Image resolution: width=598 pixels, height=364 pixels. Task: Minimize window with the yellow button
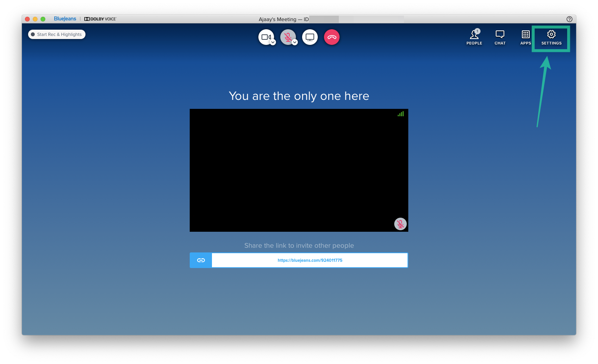point(35,19)
